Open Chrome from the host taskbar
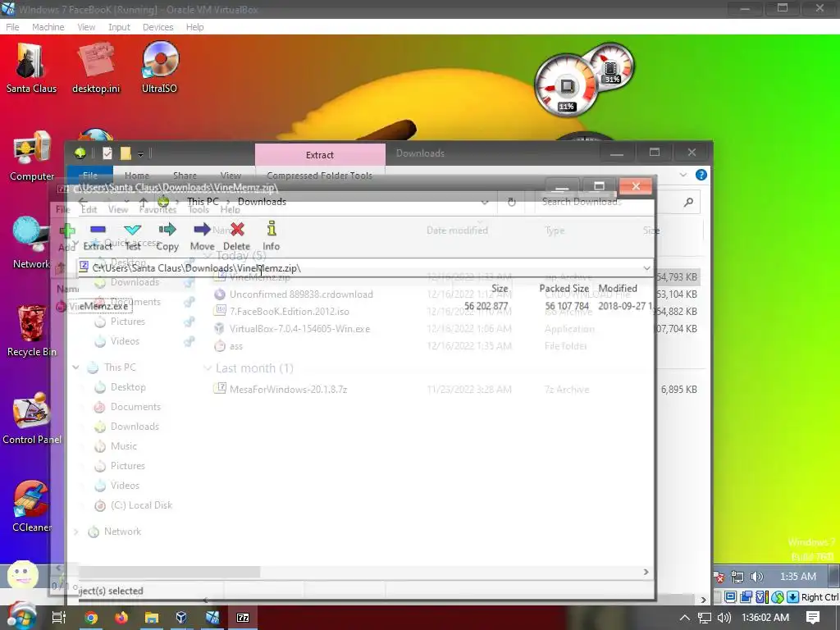 coord(91,618)
